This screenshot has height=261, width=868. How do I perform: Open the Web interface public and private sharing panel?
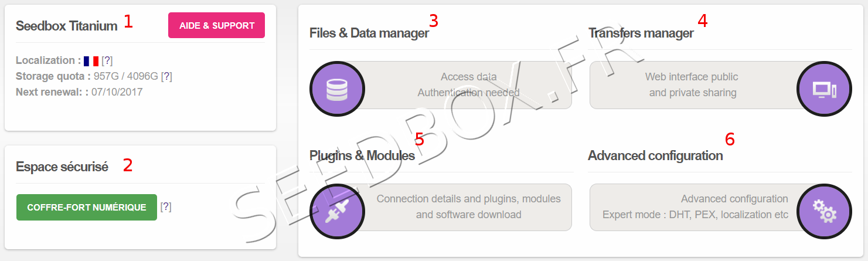click(x=692, y=85)
